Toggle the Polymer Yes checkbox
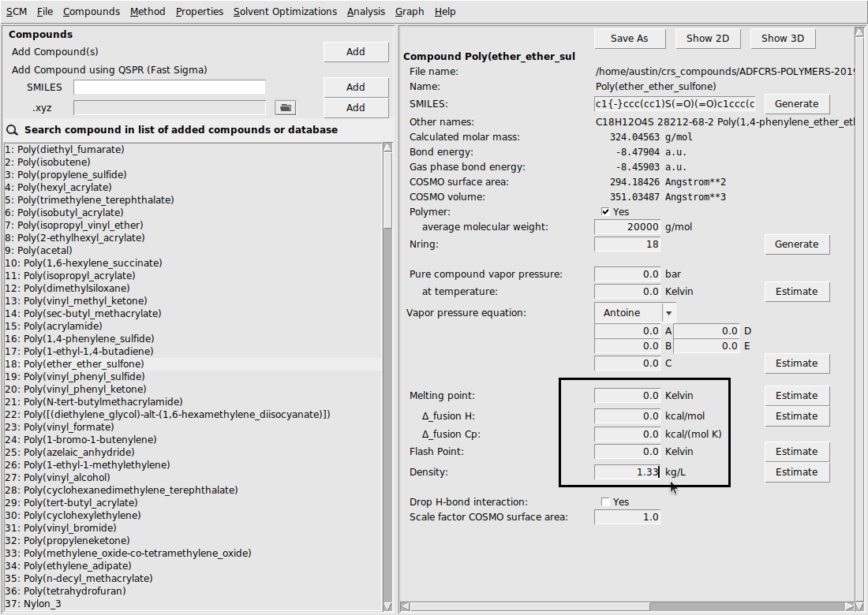868x615 pixels. tap(605, 212)
